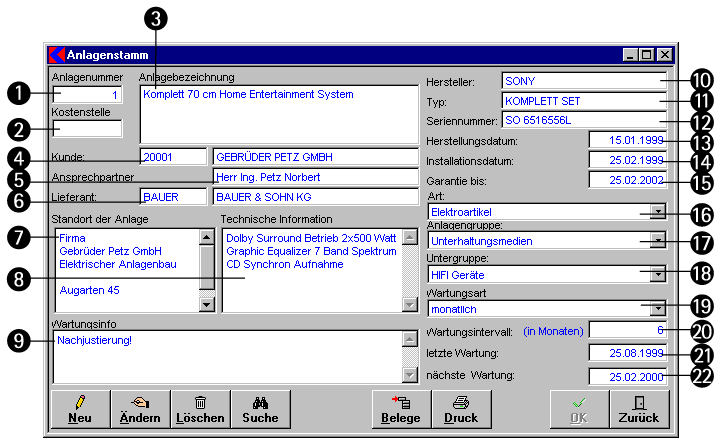724x446 pixels.
Task: Maximize the Anlagenstamm window
Action: pos(646,54)
